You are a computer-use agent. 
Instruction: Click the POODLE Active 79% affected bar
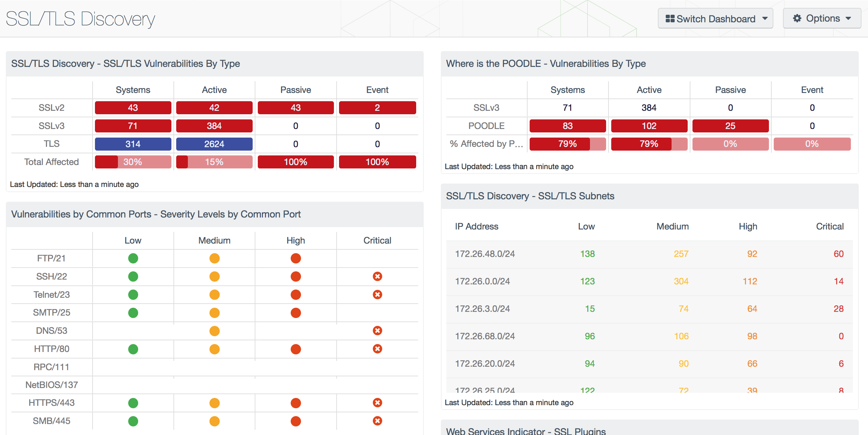click(x=649, y=144)
